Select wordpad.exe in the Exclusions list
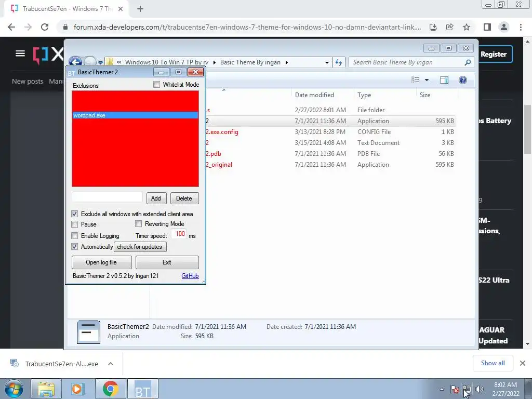Screen dimensions: 532x399 (135, 115)
